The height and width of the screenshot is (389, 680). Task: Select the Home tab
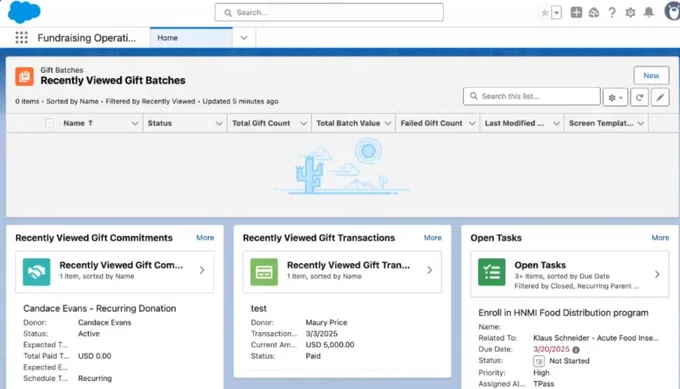[x=191, y=38]
